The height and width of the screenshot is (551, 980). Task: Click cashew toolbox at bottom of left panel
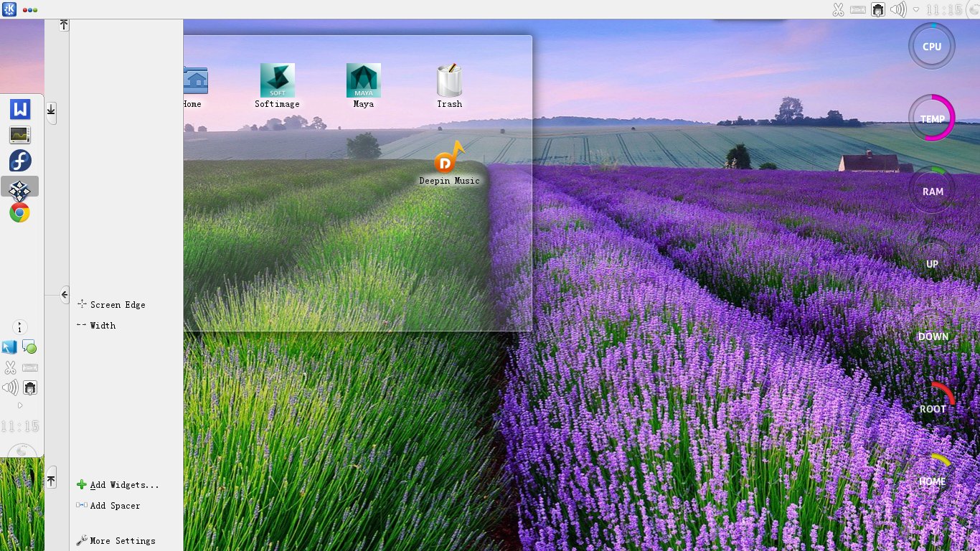pyautogui.click(x=21, y=451)
